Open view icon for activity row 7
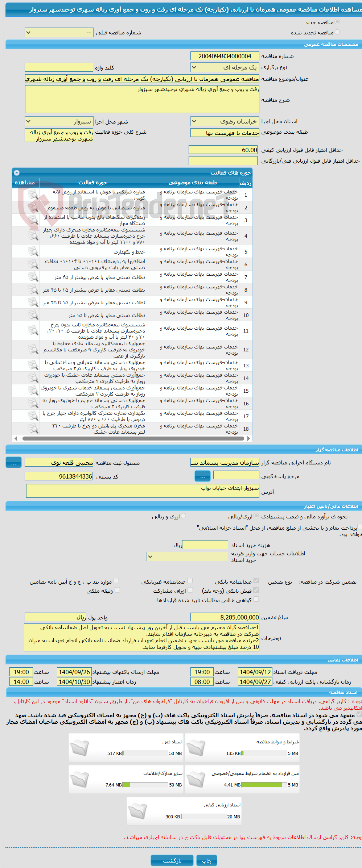This screenshot has height=868, width=362. pos(33,277)
